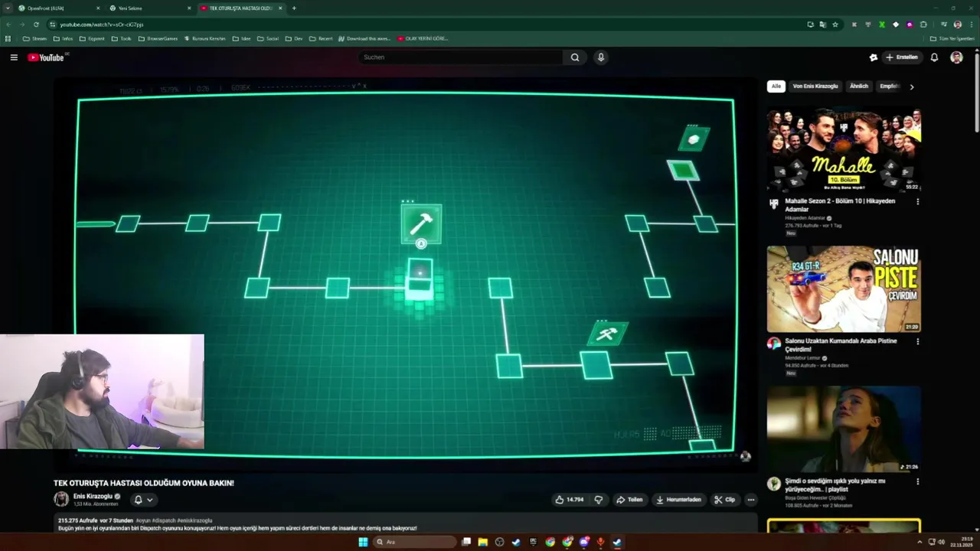Expand the subscription notification bell dropdown
The height and width of the screenshot is (551, 980).
click(x=143, y=500)
